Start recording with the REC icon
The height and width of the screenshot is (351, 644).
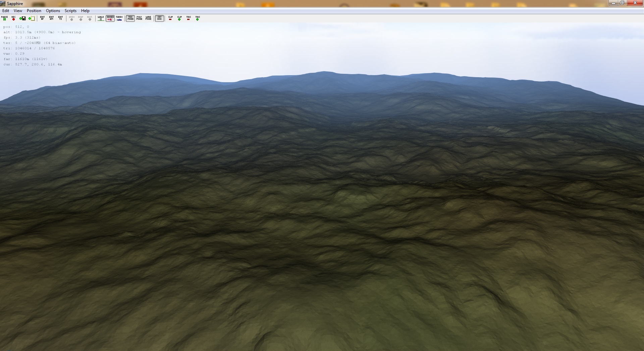[13, 18]
